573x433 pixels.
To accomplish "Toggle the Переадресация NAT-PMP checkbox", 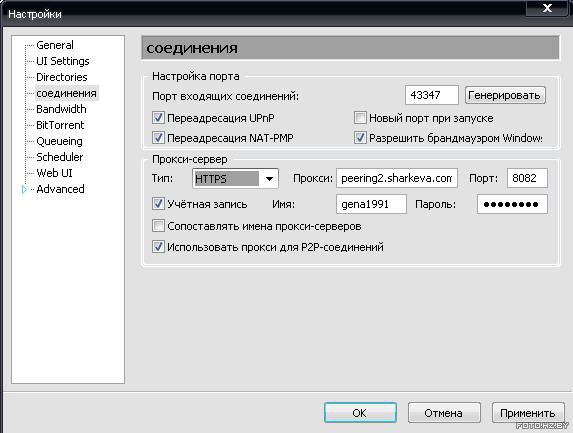I will point(158,138).
